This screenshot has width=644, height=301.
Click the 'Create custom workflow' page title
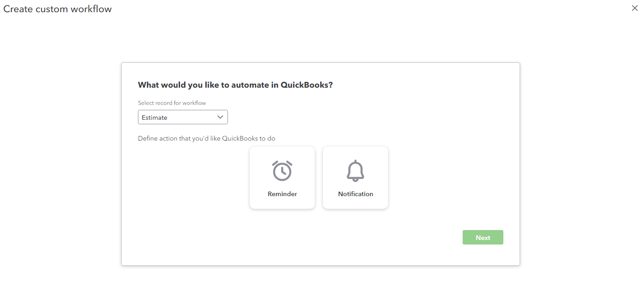(x=57, y=9)
